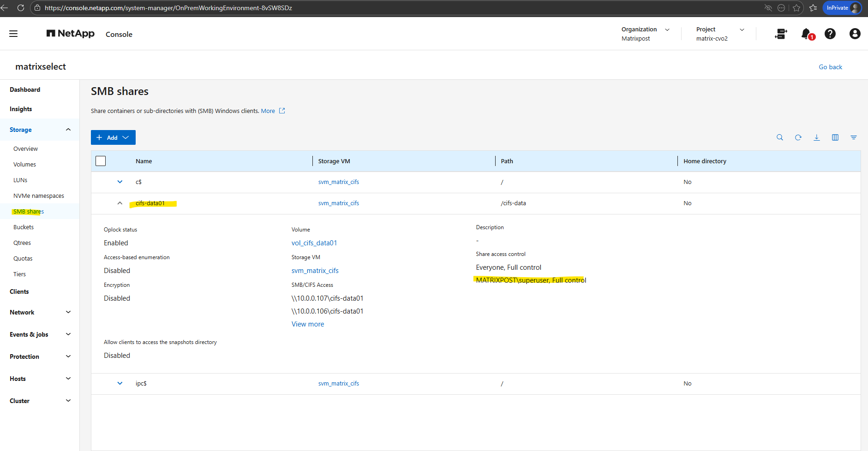Open the help question mark icon
This screenshot has height=451, width=868.
coord(830,34)
